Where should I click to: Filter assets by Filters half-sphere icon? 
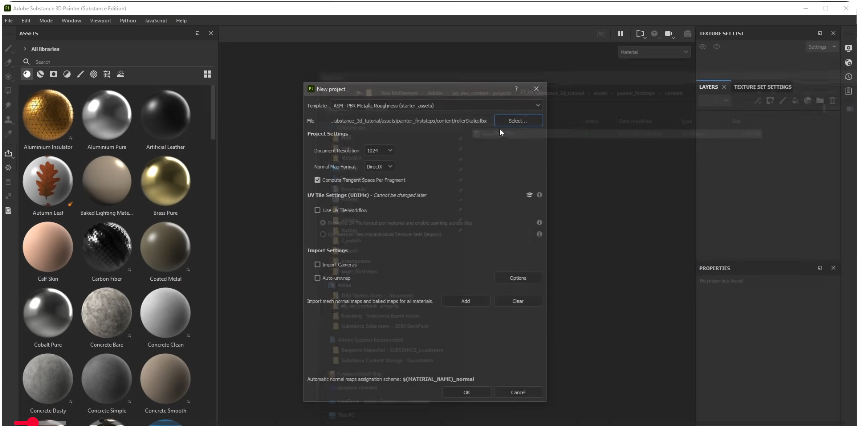coord(67,74)
